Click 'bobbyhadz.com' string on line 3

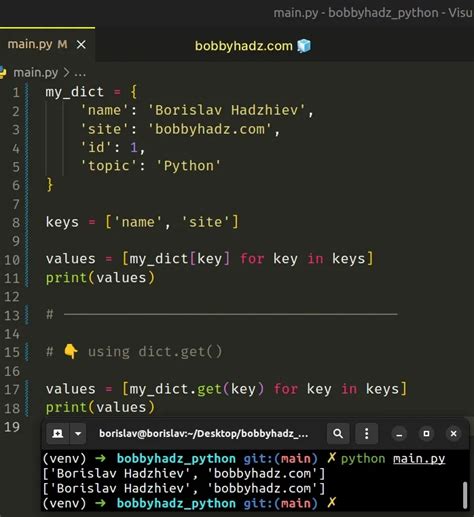pyautogui.click(x=210, y=129)
